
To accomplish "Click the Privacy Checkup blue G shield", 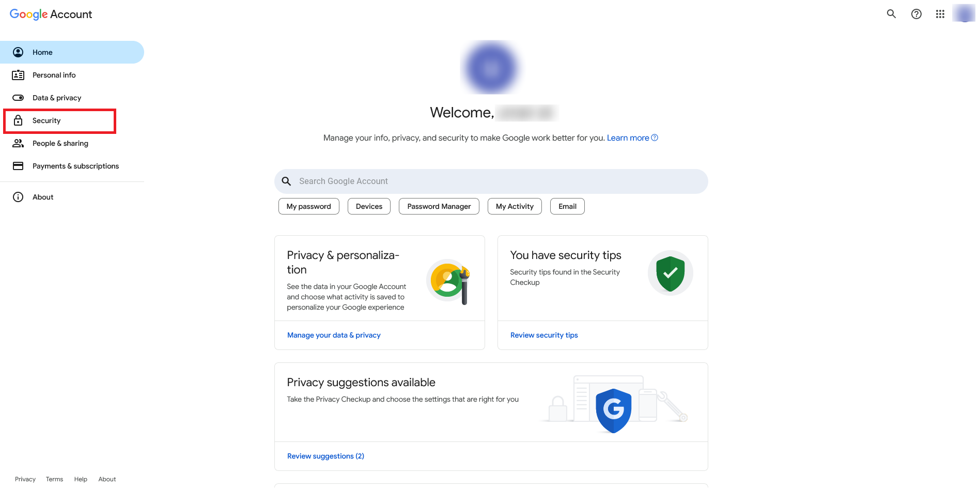I will [x=613, y=410].
